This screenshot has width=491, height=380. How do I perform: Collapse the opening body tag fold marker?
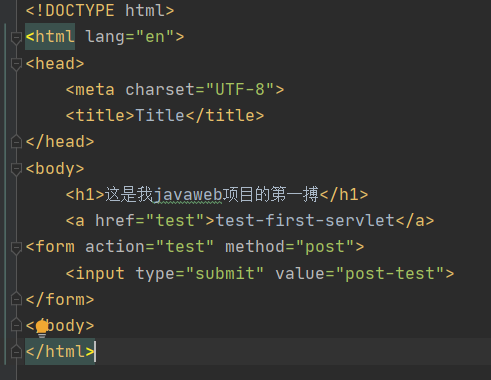[x=16, y=168]
